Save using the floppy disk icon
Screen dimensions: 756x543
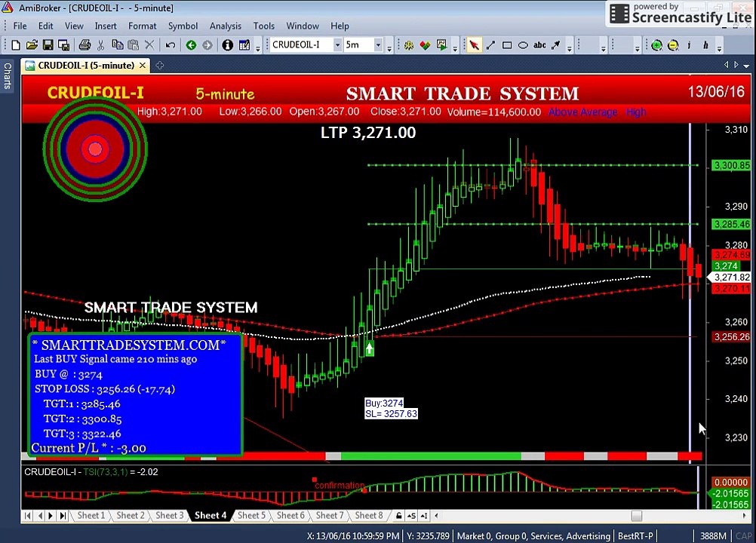click(48, 45)
